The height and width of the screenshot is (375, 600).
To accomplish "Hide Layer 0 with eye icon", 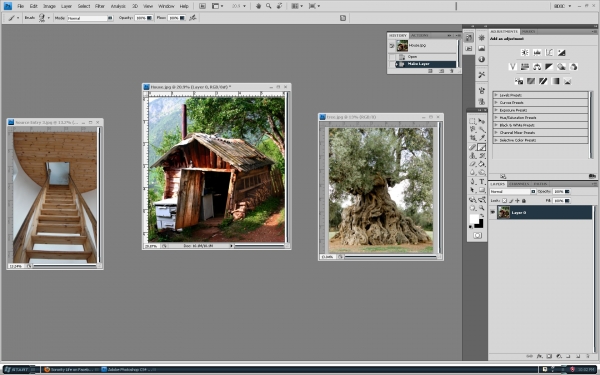I will [x=492, y=212].
